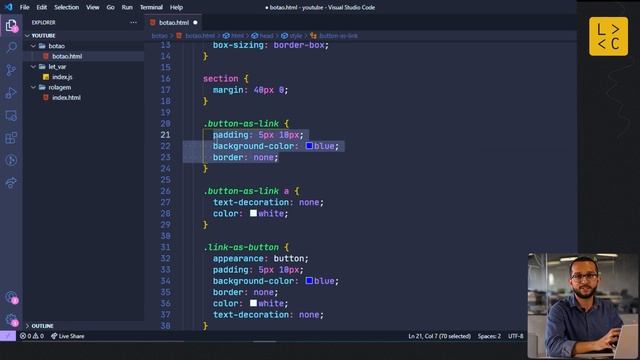Click the blue color swatch on line 22
Image resolution: width=640 pixels, height=360 pixels.
309,146
